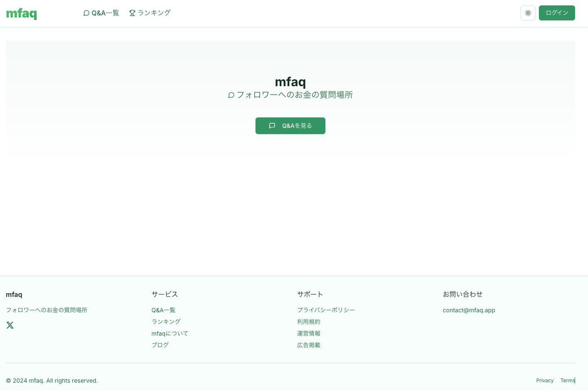Open the mfaqについて page from the footer
Viewport: 588px width, 391px height.
(170, 333)
